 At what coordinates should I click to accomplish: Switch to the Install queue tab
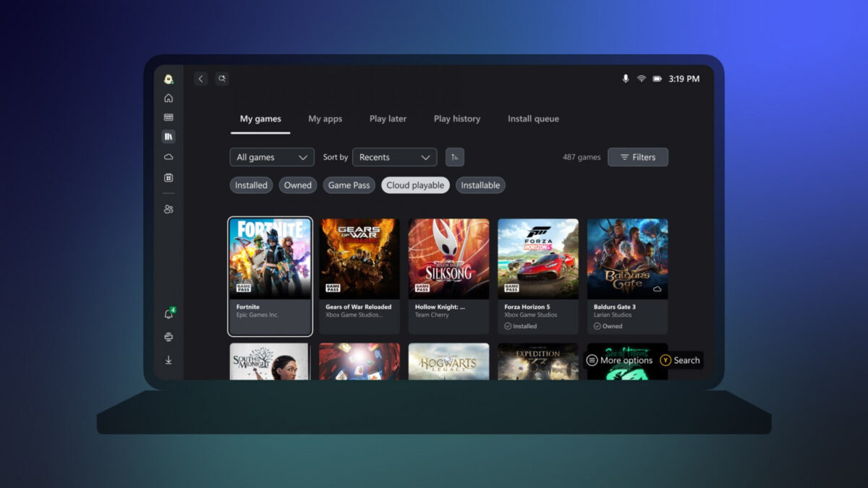[x=533, y=119]
